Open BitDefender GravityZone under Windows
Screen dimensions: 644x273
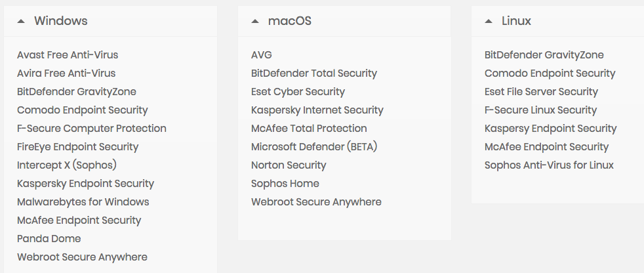tap(76, 92)
